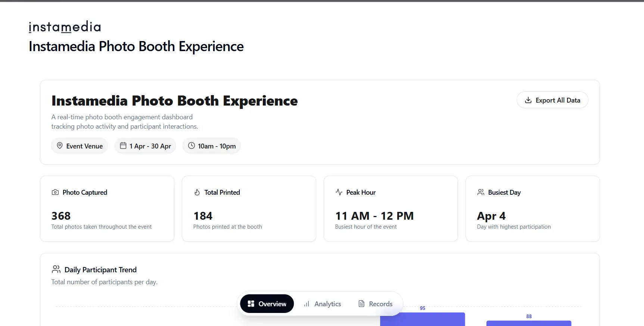
Task: Click 'Total photos taken throughout the event' text
Action: pos(102,227)
